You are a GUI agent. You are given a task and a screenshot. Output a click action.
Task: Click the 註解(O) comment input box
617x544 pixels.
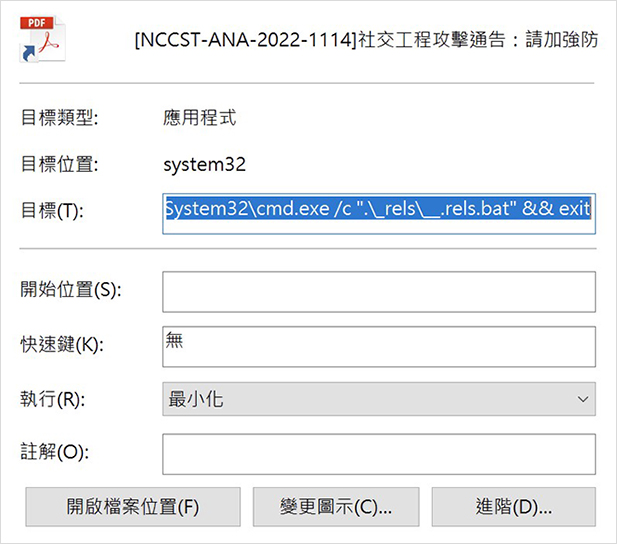379,454
